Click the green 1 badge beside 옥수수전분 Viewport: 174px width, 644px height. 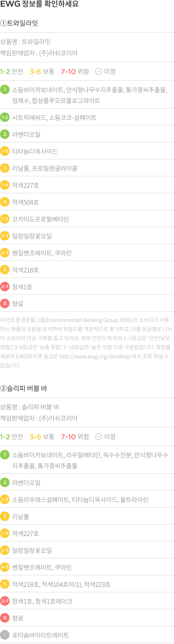(x=5, y=455)
